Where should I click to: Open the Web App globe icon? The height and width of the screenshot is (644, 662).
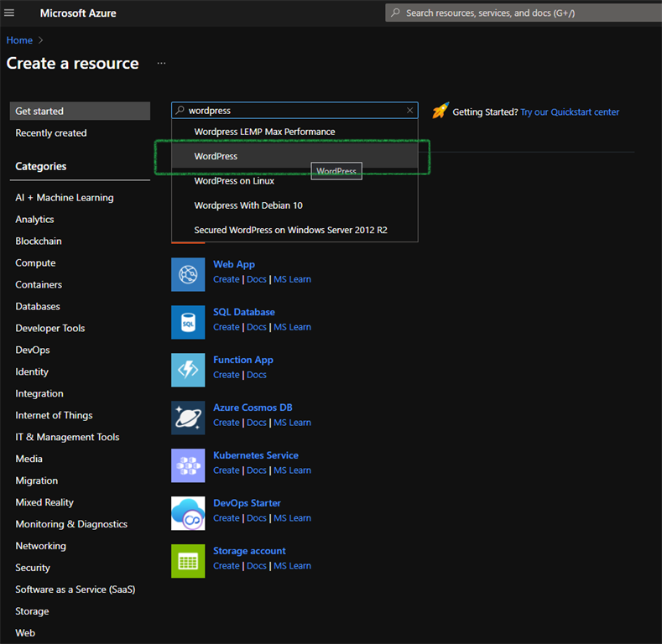point(188,274)
